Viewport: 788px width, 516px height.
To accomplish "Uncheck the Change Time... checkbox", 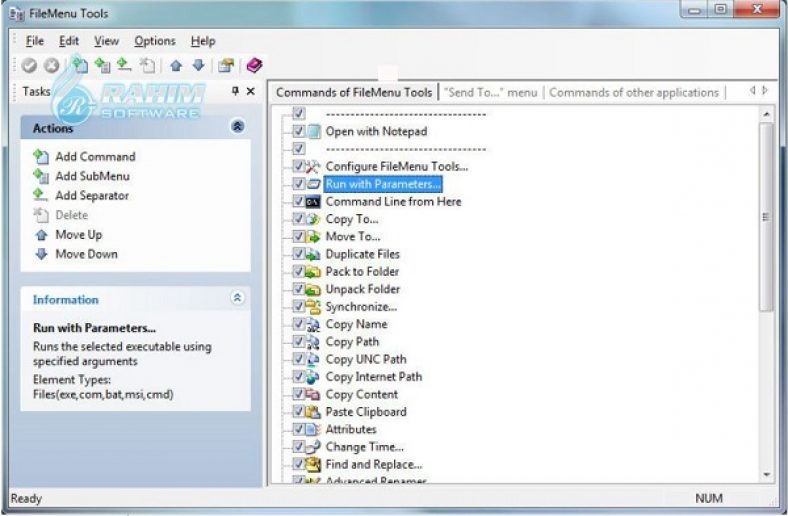I will pyautogui.click(x=299, y=447).
